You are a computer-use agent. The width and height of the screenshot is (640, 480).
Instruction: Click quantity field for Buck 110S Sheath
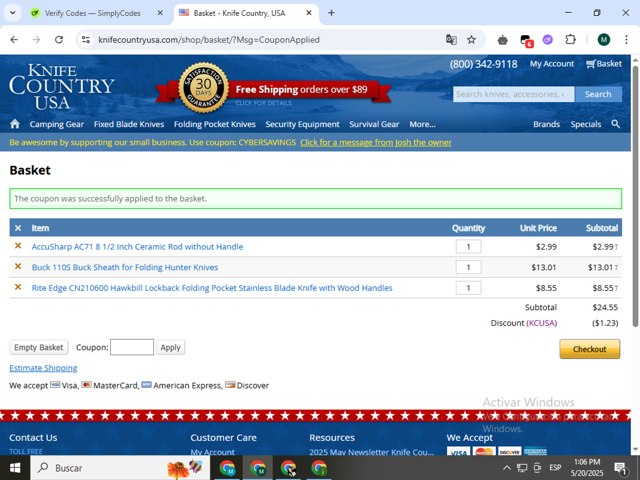pyautogui.click(x=468, y=267)
